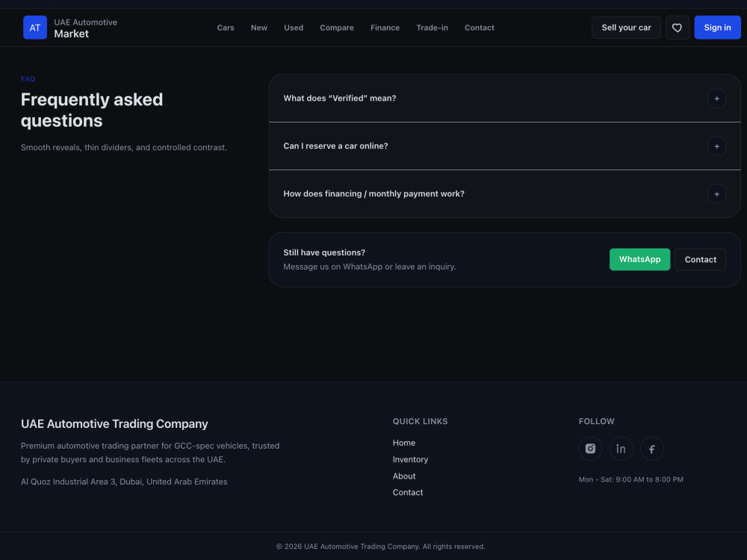Viewport: 747px width, 560px height.
Task: Click the QUICK LINKS heading
Action: [420, 421]
